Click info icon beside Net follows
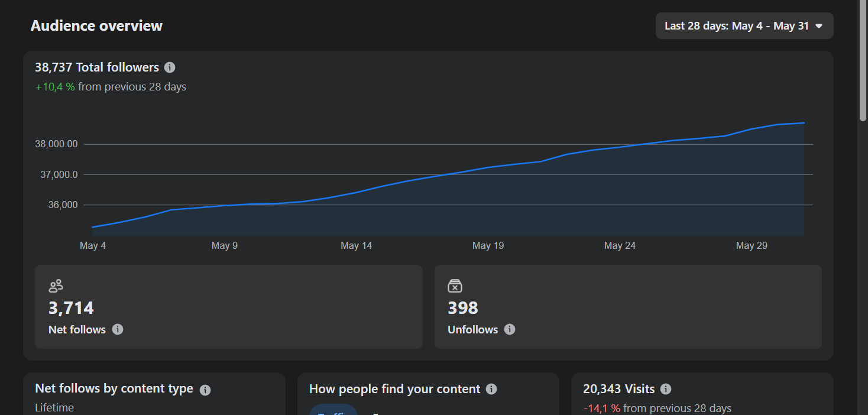Image resolution: width=868 pixels, height=415 pixels. 118,329
